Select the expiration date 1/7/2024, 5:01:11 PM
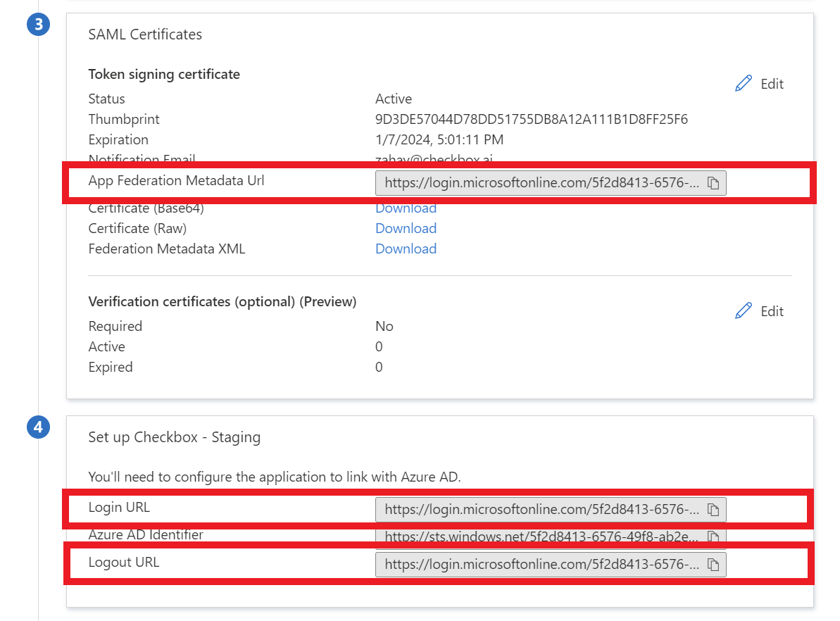Screen dimensions: 840x621 tap(439, 140)
